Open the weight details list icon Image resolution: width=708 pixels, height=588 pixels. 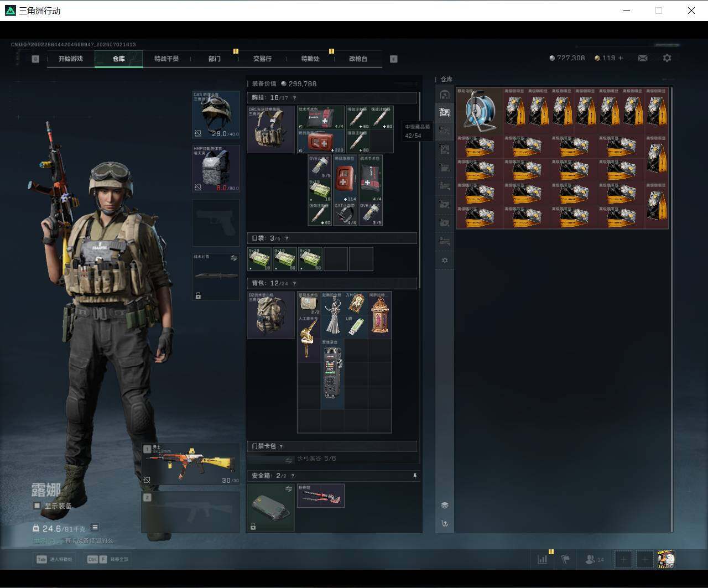tap(95, 528)
